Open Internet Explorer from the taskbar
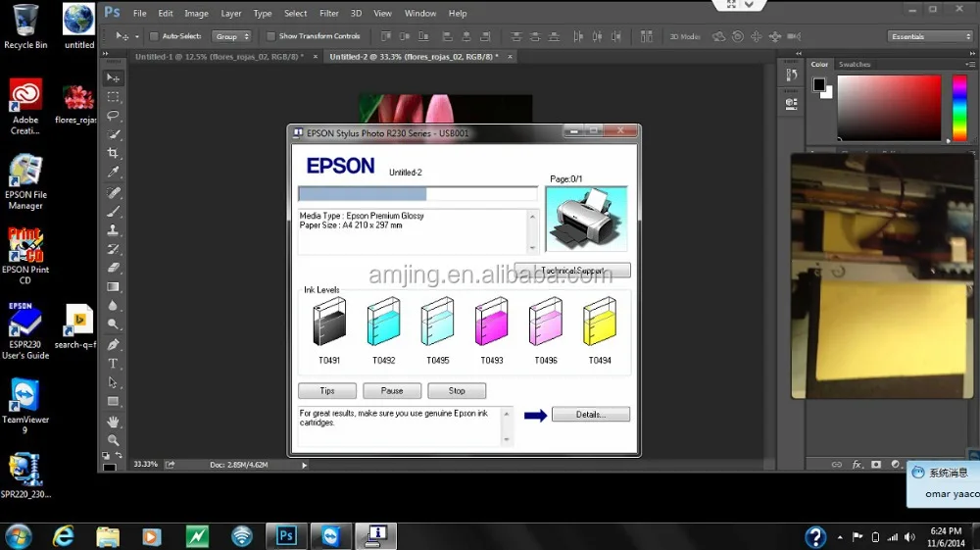Image resolution: width=980 pixels, height=550 pixels. (x=63, y=536)
